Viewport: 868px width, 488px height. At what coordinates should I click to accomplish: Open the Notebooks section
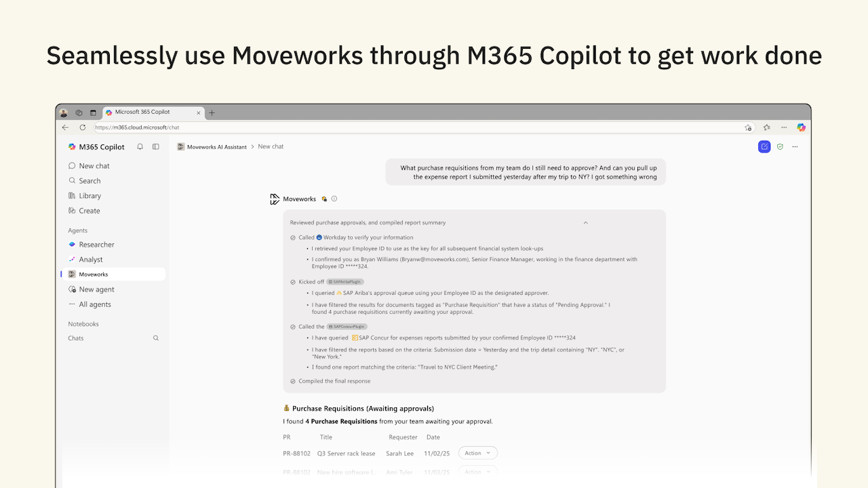[83, 324]
